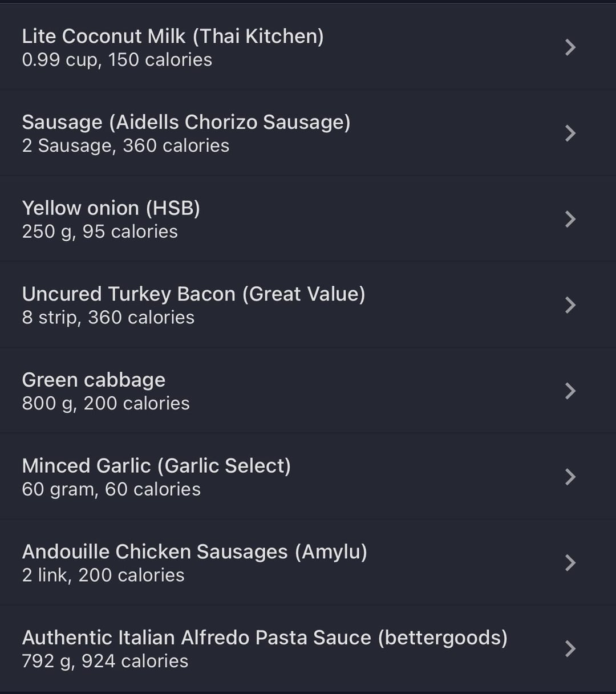This screenshot has height=694, width=616.
Task: Open the Lite Coconut Milk (Thai Kitchen) ingredient
Action: point(173,36)
